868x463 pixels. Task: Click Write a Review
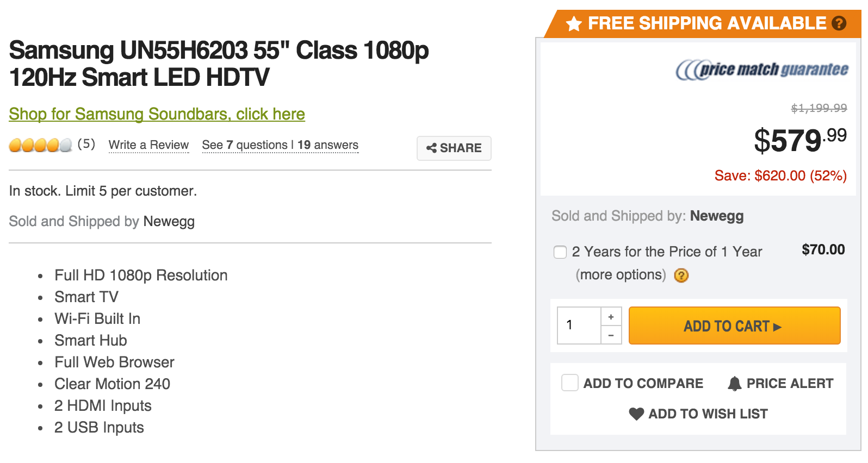[x=148, y=145]
